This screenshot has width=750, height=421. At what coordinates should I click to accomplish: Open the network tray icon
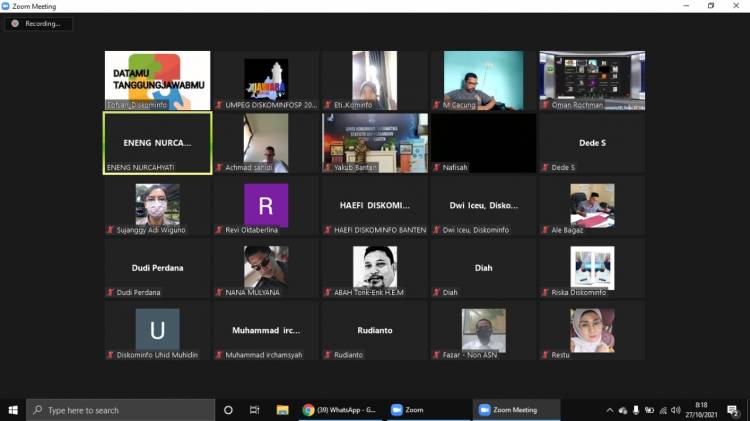click(663, 410)
